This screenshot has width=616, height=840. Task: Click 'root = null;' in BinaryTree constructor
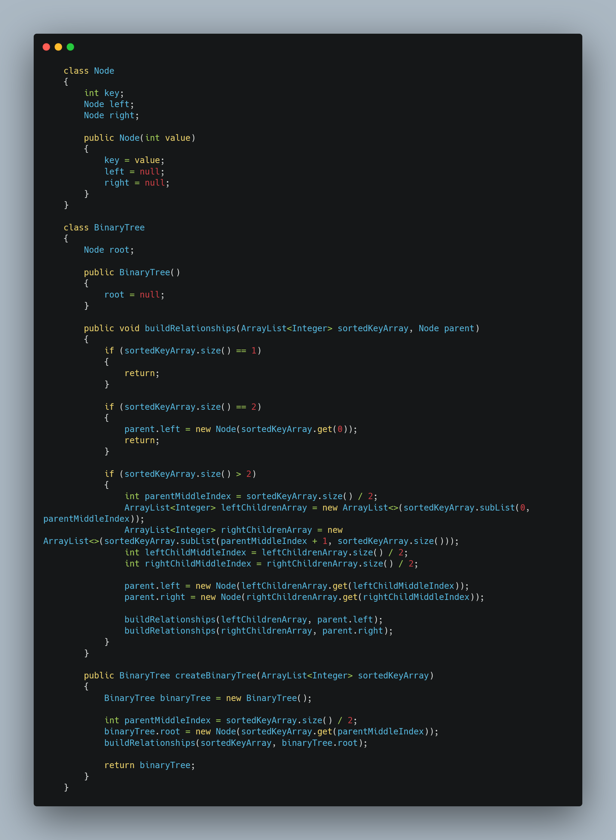point(134,295)
